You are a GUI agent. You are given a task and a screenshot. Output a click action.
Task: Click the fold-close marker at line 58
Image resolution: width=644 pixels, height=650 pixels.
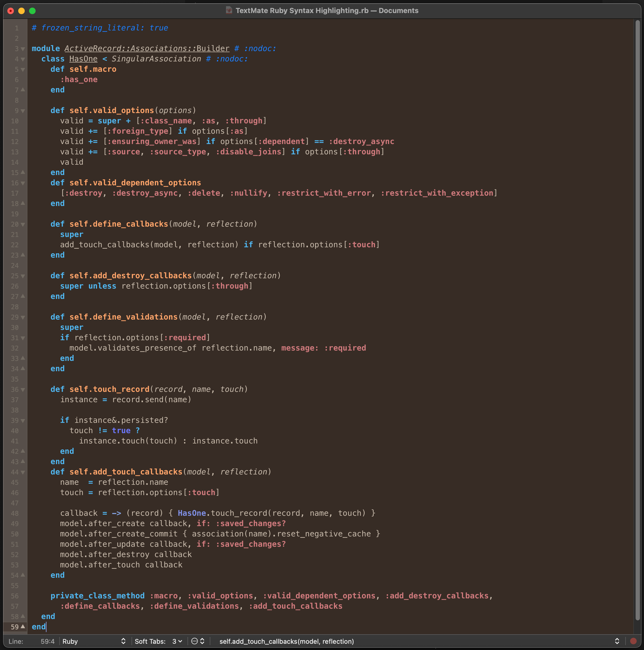tap(22, 616)
